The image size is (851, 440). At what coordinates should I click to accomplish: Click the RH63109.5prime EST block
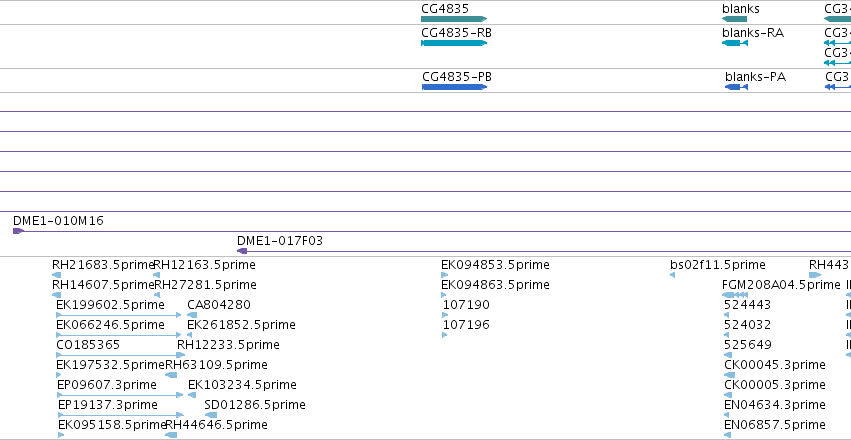[171, 375]
